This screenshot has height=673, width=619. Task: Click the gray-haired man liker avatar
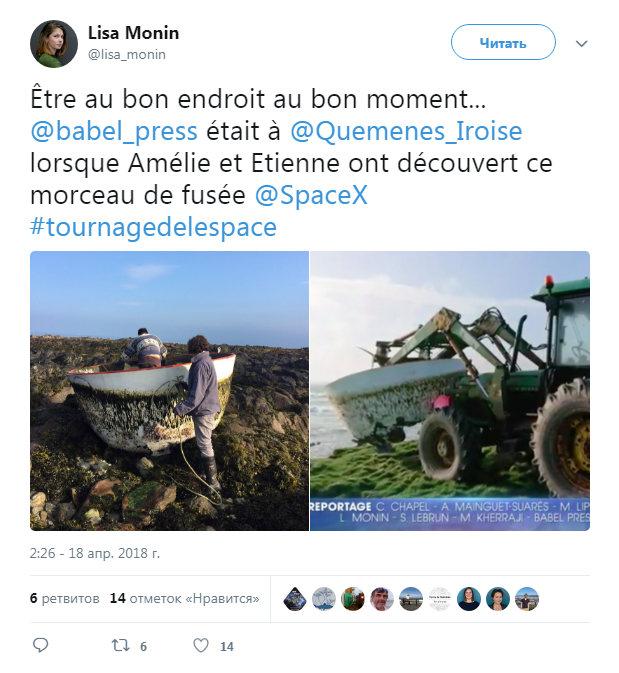coord(382,599)
